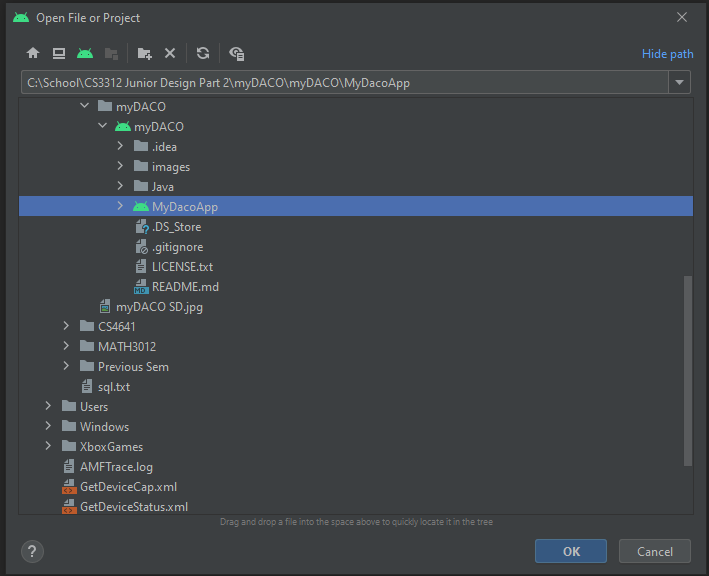
Task: Select the Java folder icon
Action: (x=141, y=186)
